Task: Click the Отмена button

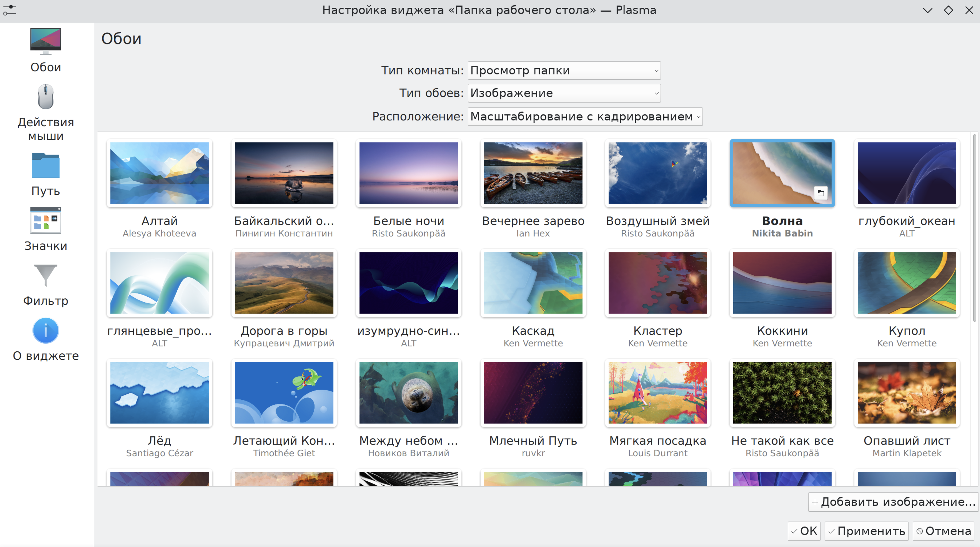Action: 943,531
